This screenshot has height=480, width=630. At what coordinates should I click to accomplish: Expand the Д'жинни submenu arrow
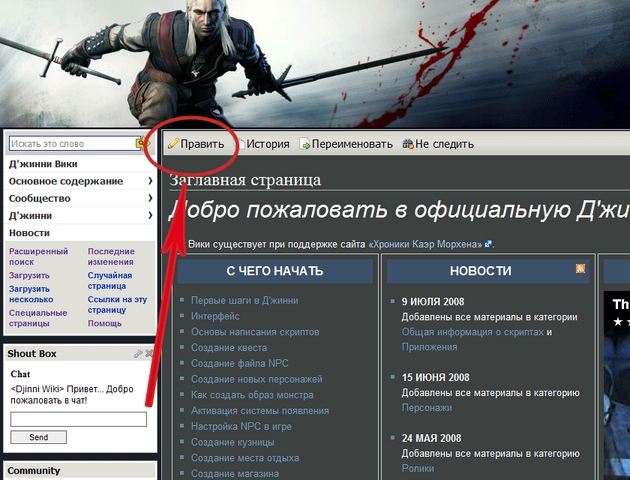pyautogui.click(x=150, y=216)
